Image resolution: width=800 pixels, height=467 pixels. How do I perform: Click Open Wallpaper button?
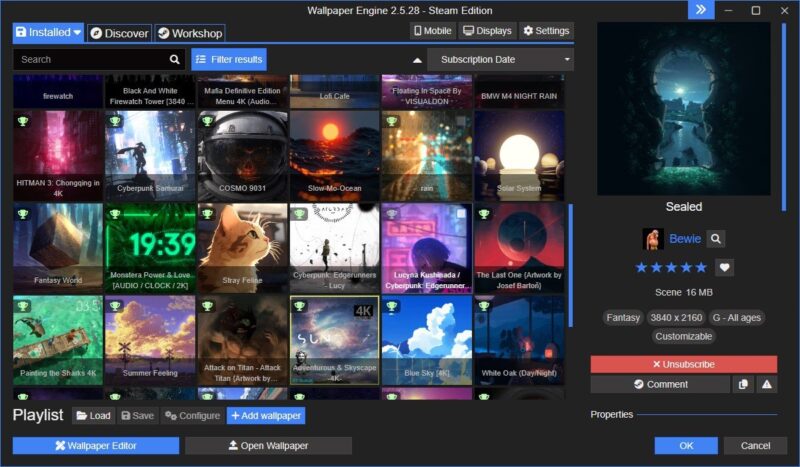(x=268, y=446)
